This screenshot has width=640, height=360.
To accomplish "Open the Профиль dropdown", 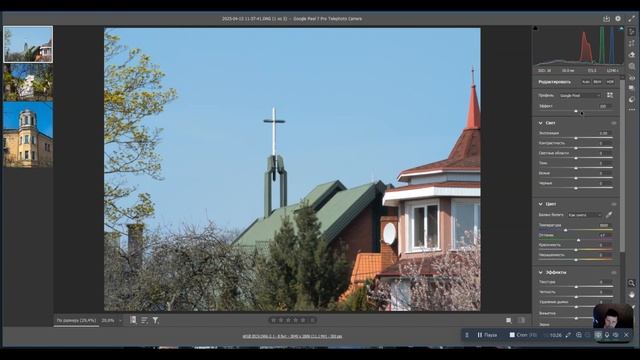I will point(580,96).
